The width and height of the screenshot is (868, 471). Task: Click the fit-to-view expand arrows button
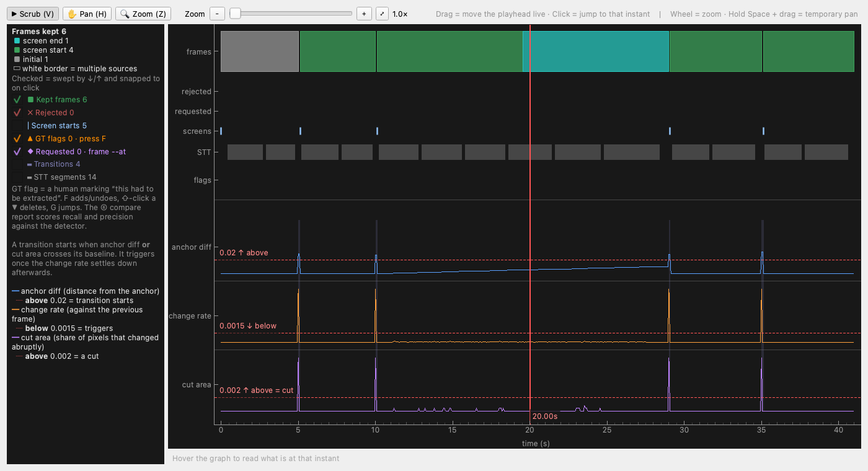(383, 14)
